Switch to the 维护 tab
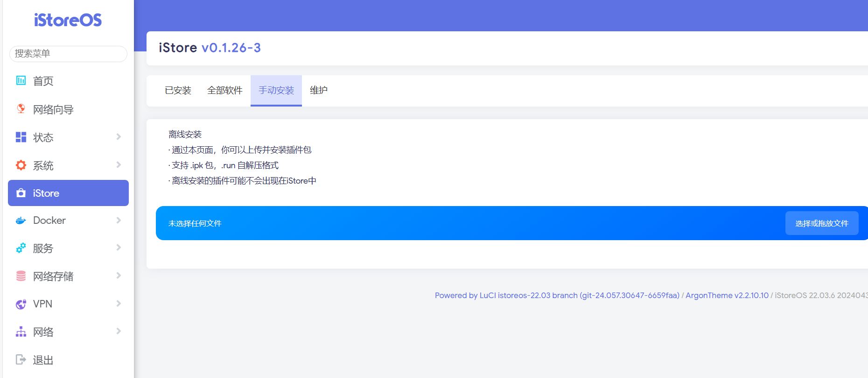 [319, 90]
